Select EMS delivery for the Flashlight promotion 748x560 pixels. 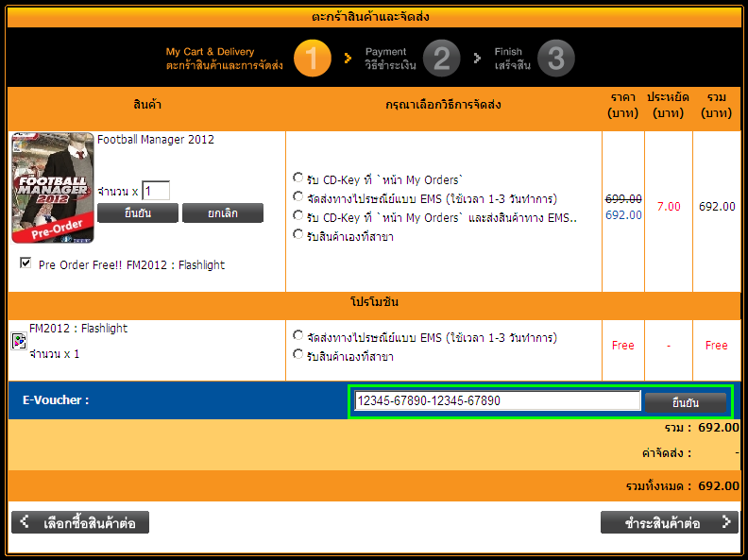coord(297,335)
